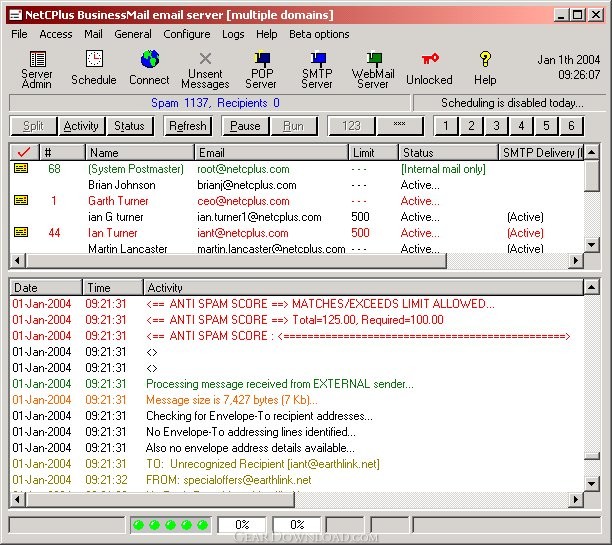Screen dimensions: 612x545
Task: Select the Brian Johnson user row
Action: coord(297,185)
